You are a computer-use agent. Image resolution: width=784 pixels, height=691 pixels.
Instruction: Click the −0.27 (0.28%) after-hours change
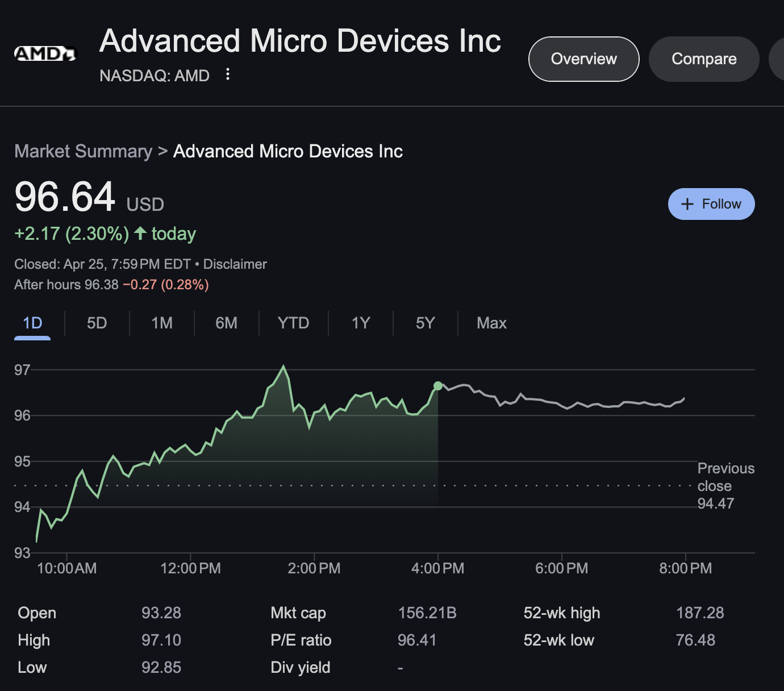point(165,285)
